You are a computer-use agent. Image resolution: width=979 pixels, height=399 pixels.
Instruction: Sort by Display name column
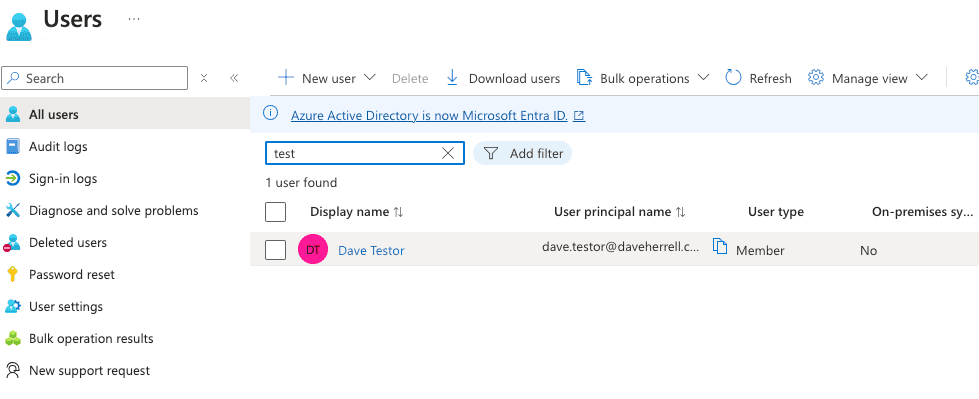point(350,212)
